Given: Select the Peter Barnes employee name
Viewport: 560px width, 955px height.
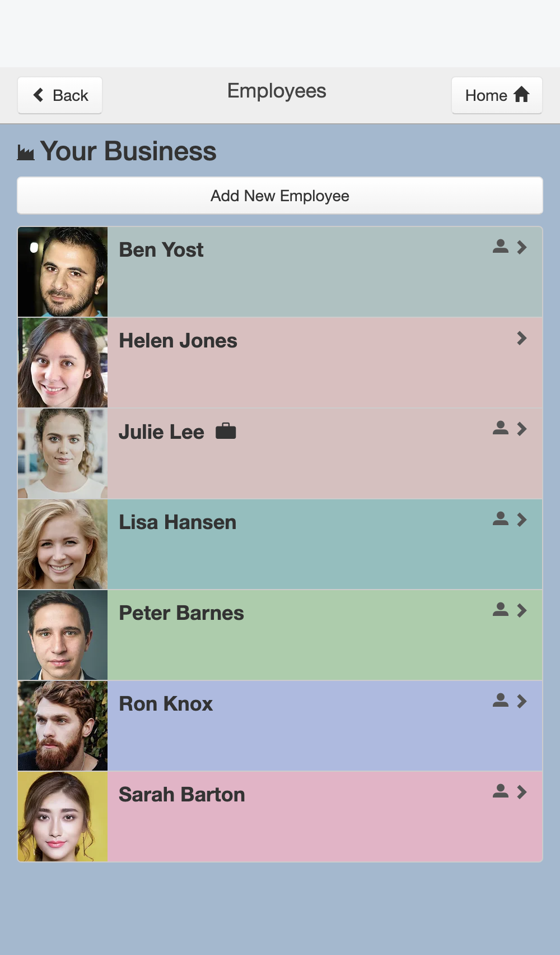Looking at the screenshot, I should [x=181, y=613].
